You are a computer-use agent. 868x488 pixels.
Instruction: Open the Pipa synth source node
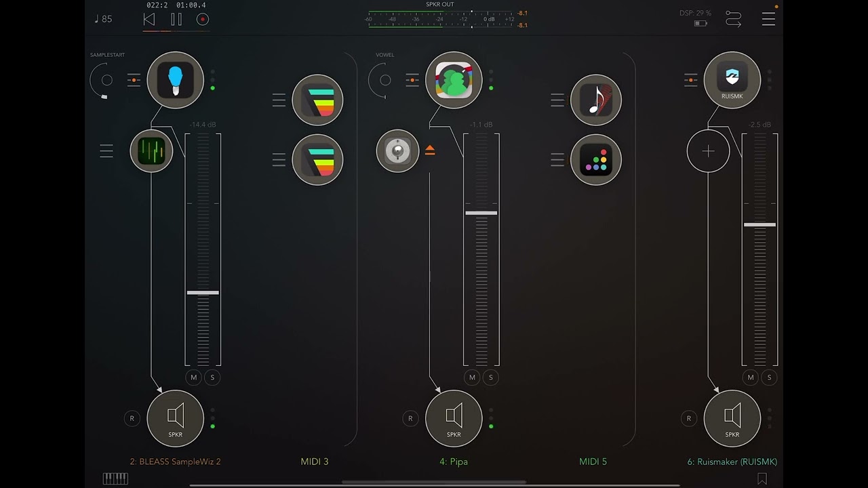pos(454,80)
